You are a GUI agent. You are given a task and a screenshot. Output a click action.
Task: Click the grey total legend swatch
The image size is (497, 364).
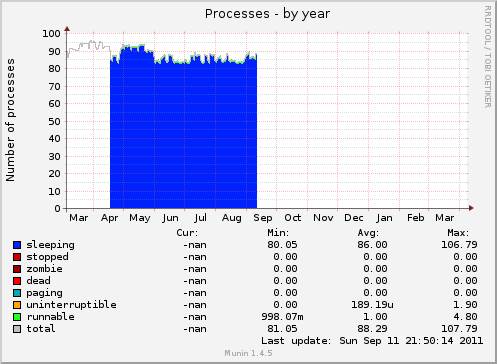pos(17,329)
